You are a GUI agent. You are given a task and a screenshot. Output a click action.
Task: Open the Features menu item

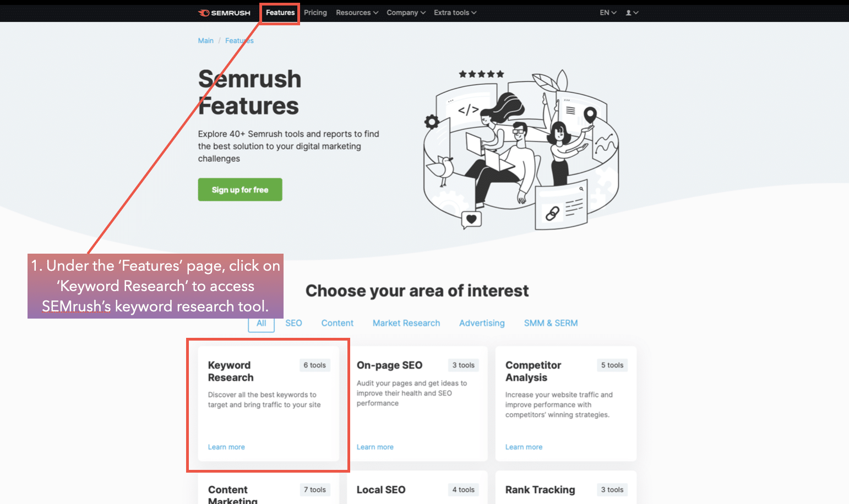[280, 13]
